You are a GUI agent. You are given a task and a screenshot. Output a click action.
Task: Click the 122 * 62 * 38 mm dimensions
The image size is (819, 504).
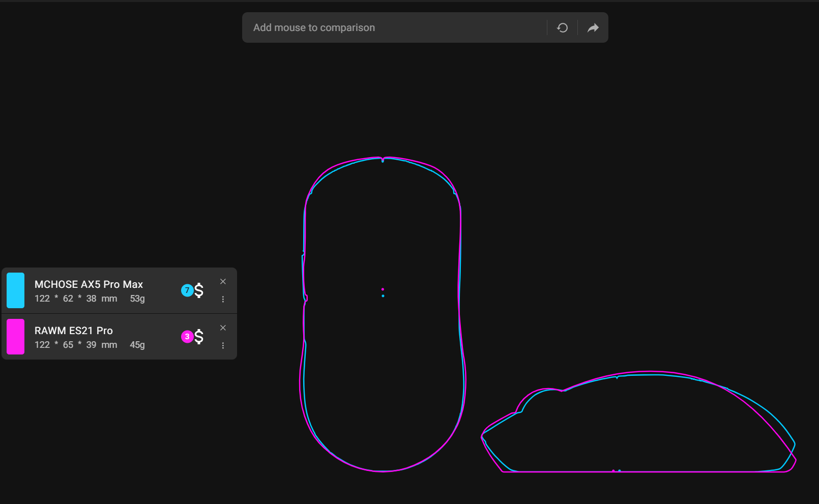pos(76,299)
